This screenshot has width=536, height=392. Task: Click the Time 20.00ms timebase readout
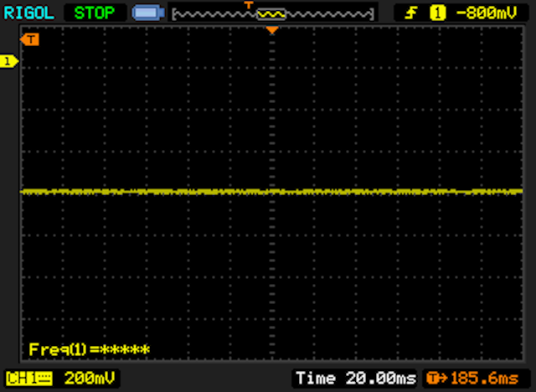356,379
